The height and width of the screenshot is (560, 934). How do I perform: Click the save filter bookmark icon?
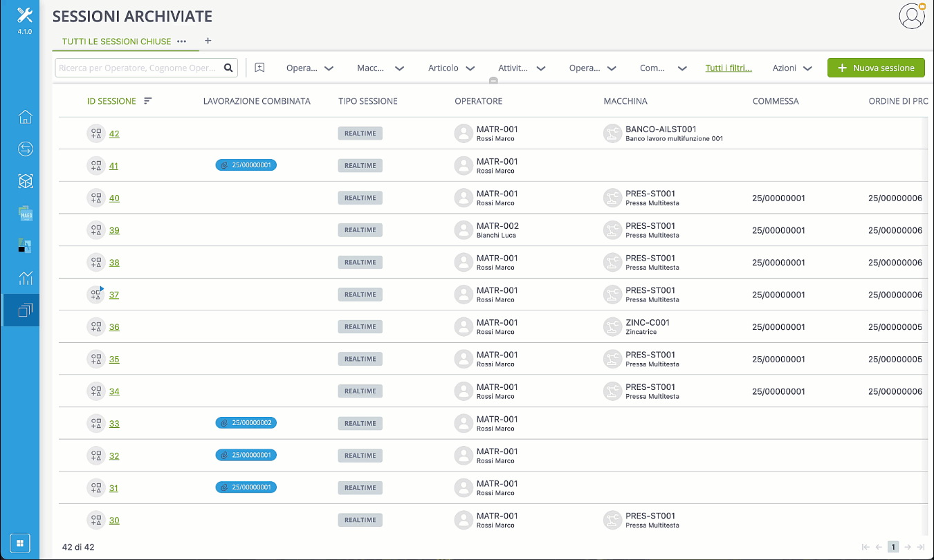coord(259,68)
